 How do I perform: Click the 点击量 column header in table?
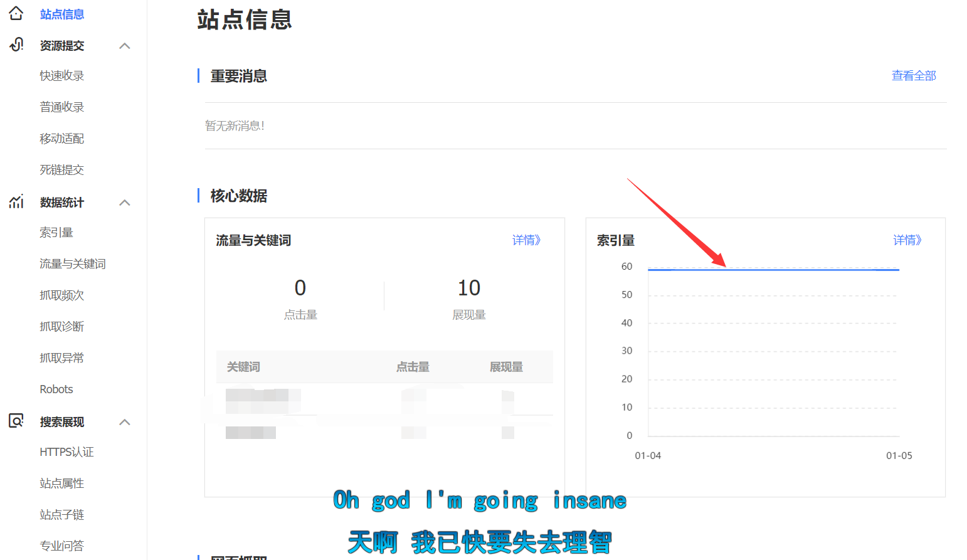click(x=413, y=367)
